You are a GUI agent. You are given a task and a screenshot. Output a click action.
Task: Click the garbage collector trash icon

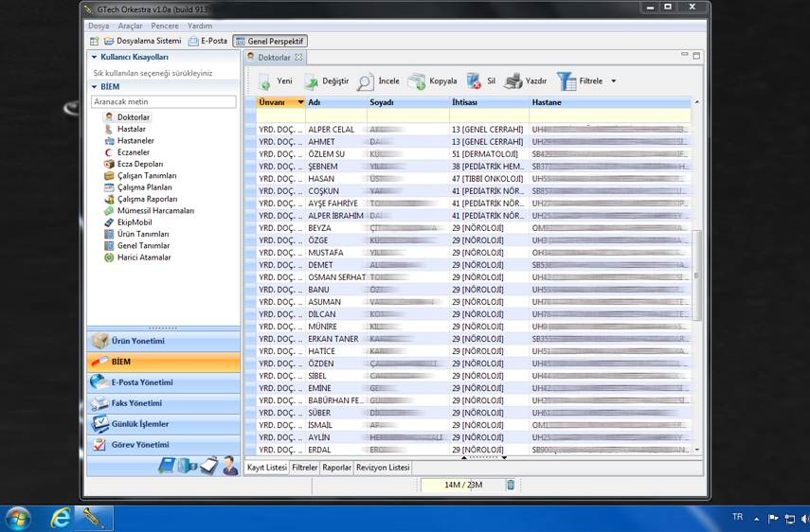[511, 485]
